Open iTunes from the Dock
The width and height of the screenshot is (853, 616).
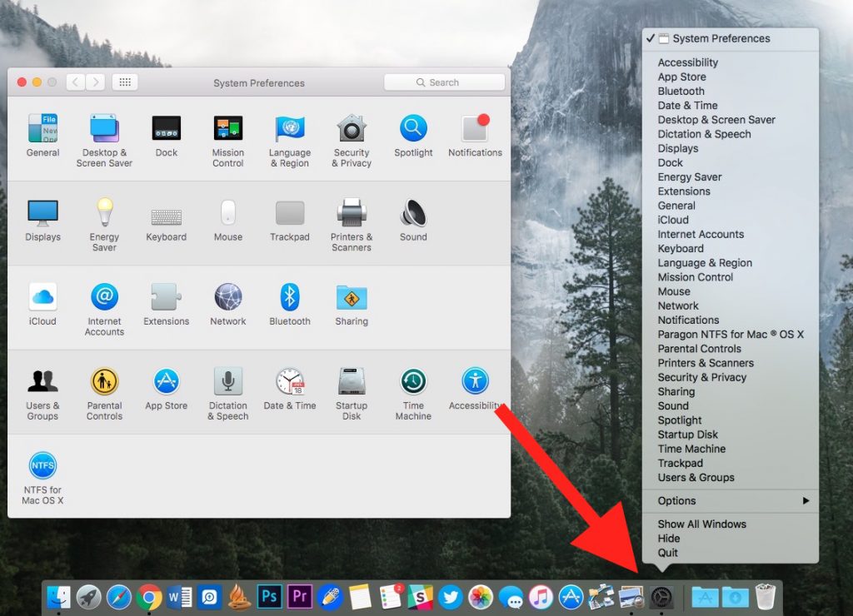pyautogui.click(x=541, y=598)
